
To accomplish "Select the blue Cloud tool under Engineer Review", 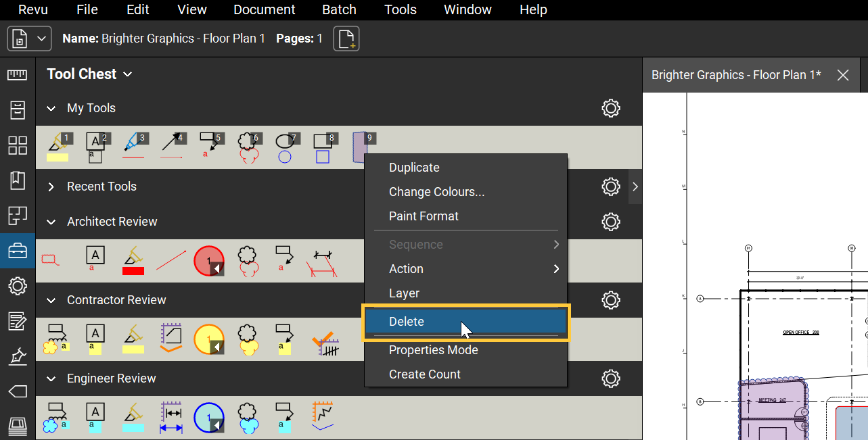I will [248, 416].
